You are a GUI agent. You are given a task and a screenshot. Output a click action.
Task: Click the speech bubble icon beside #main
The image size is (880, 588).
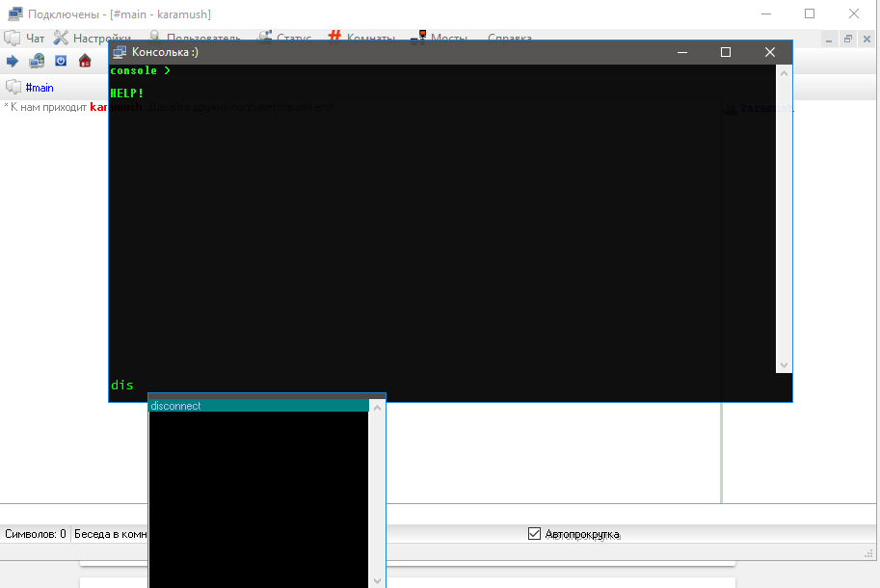tap(13, 87)
